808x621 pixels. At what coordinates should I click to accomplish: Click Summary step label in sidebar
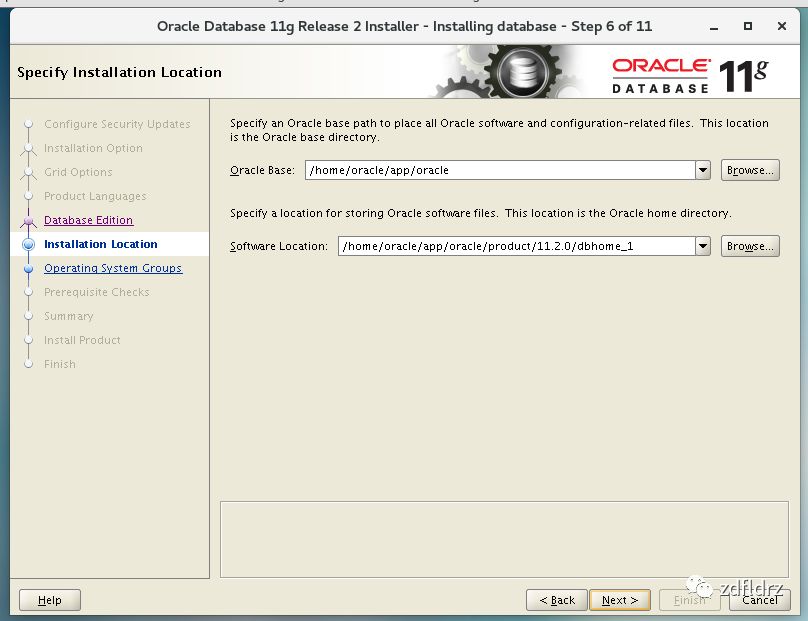[x=69, y=316]
